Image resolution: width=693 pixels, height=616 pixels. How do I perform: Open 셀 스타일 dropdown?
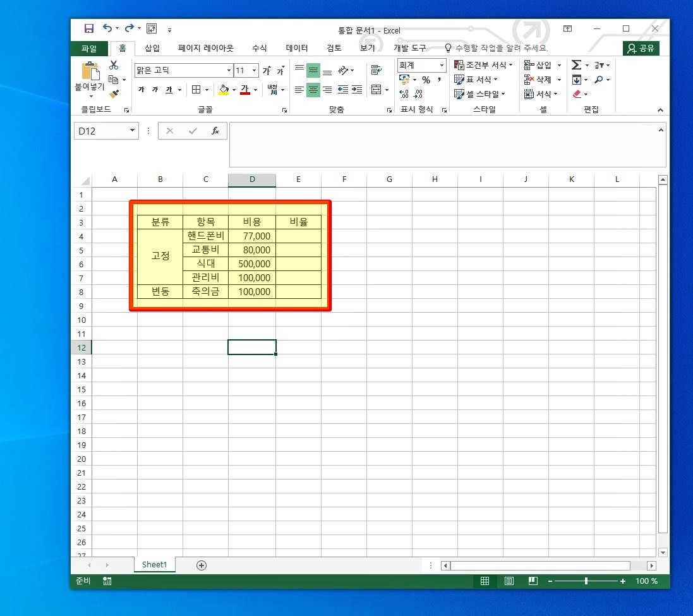click(480, 94)
